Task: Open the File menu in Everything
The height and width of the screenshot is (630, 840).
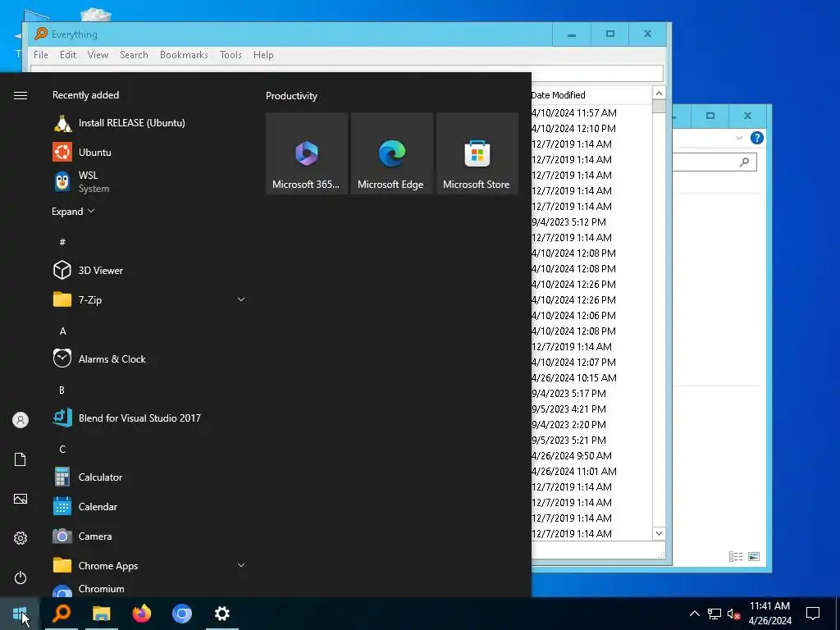Action: click(41, 55)
